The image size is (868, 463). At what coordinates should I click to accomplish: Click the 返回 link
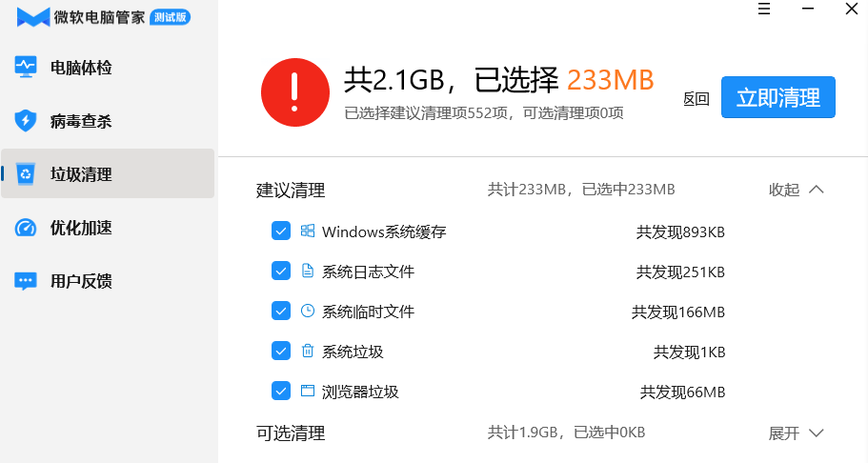point(696,99)
